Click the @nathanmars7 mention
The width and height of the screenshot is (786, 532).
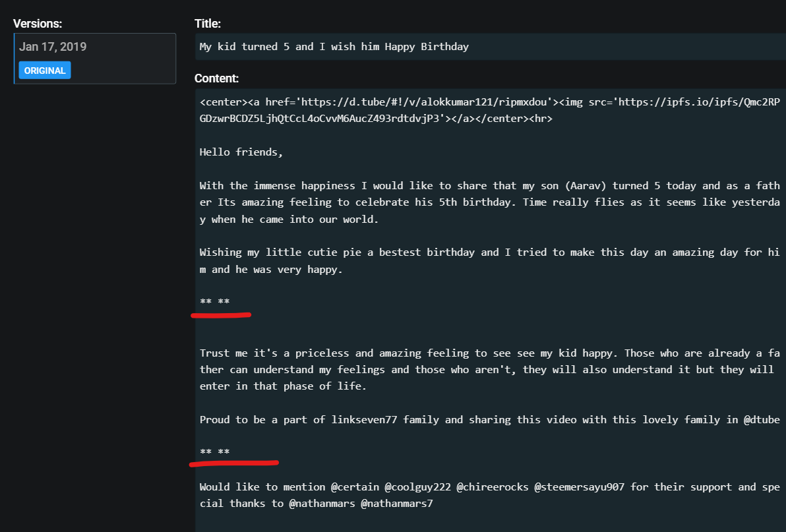(397, 504)
